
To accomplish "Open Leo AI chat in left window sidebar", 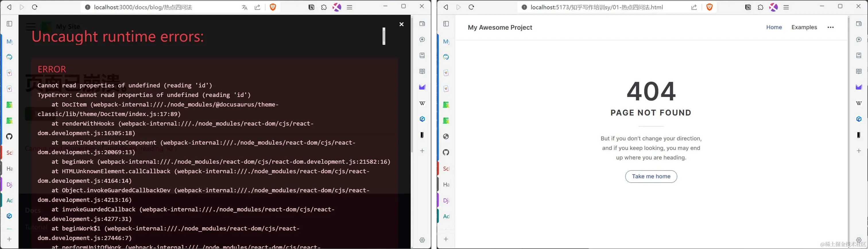I will coord(422,39).
